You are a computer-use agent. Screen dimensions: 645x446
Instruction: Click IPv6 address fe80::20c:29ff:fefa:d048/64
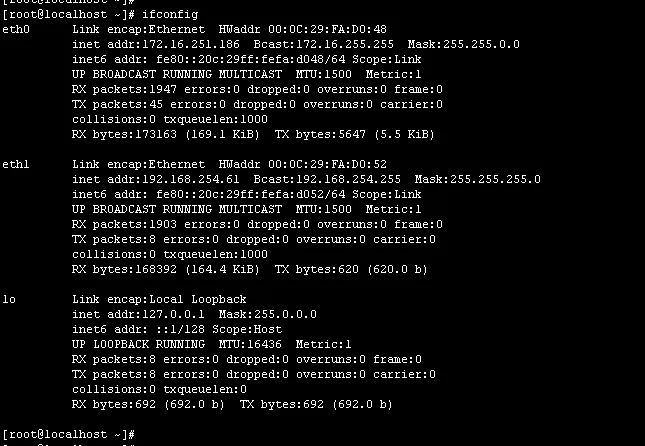(223, 60)
